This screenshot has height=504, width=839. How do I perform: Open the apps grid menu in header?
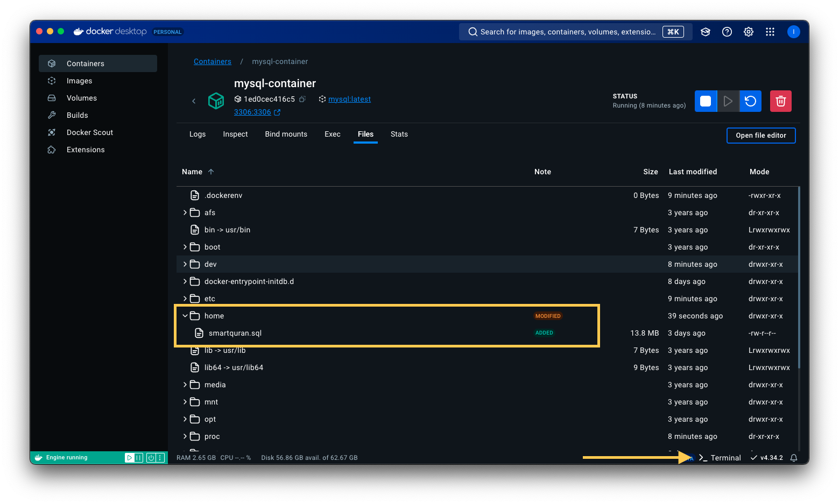pos(770,32)
